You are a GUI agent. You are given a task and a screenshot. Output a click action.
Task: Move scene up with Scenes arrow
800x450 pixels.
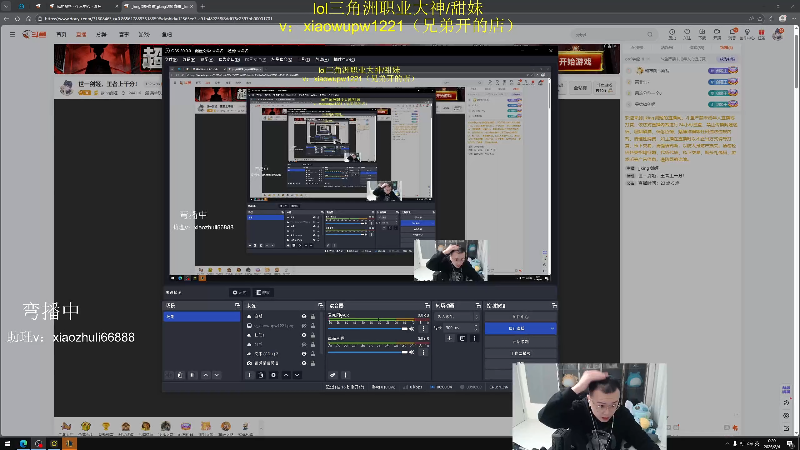[x=206, y=375]
